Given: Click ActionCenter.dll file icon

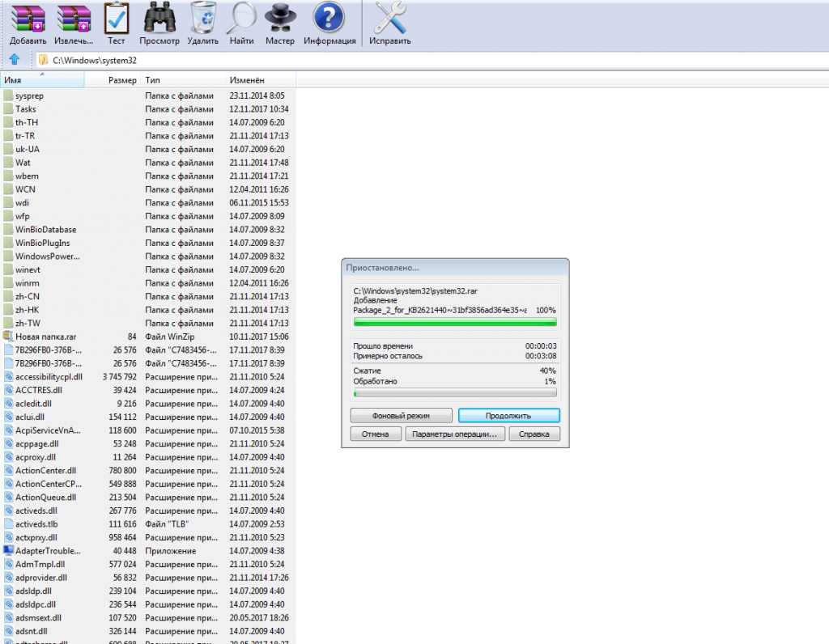Looking at the screenshot, I should [8, 470].
